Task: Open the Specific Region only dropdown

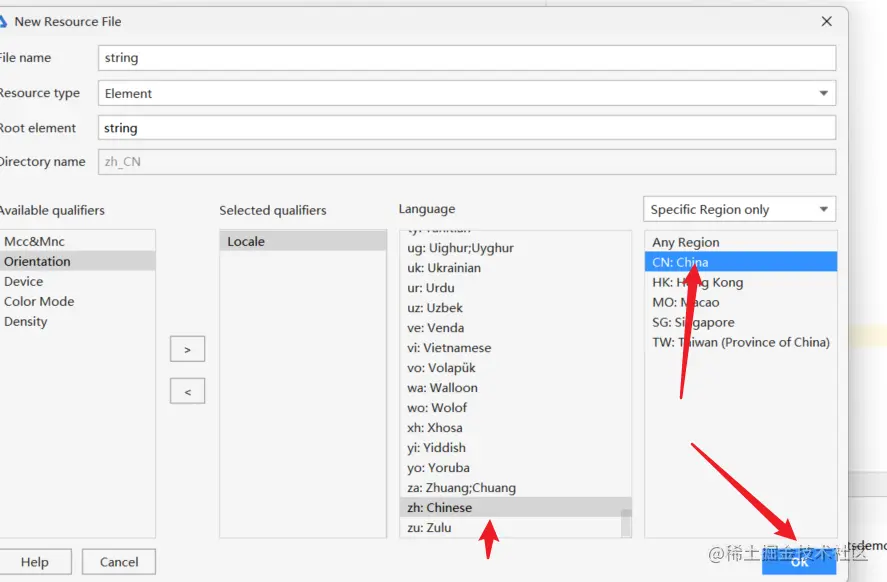Action: tap(739, 209)
